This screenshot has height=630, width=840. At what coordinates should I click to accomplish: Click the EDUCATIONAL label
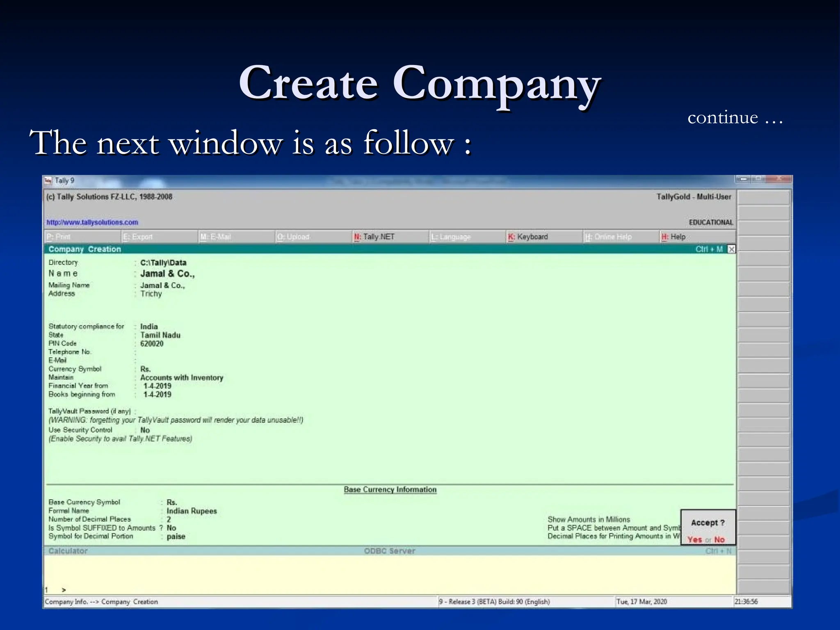tap(711, 222)
